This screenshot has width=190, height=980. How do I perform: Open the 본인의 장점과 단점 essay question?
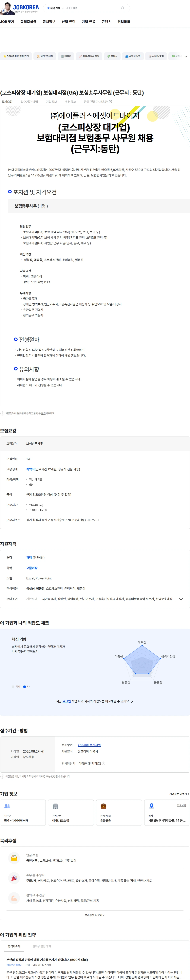(47, 960)
